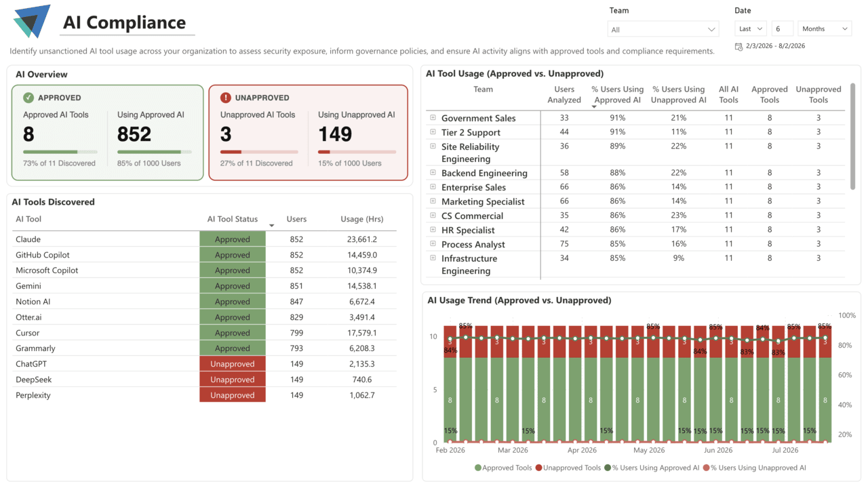This screenshot has width=868, height=488.
Task: Expand the HR Specialist team row
Action: 433,229
